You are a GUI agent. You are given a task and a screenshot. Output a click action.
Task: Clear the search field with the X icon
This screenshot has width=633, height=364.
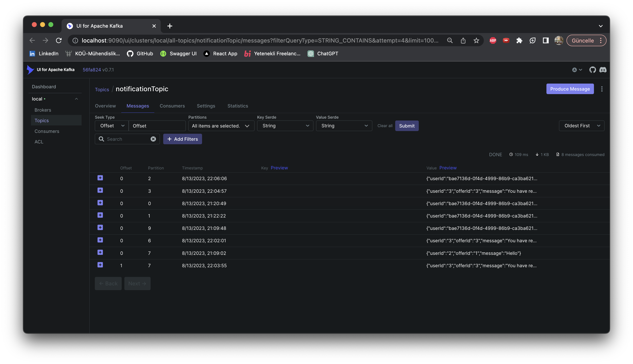click(153, 139)
